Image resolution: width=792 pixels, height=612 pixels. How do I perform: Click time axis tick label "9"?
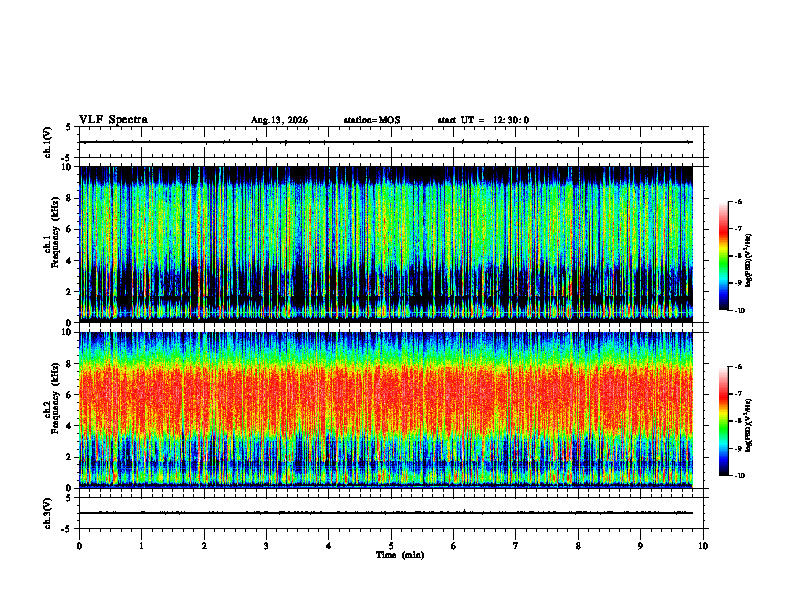[640, 545]
